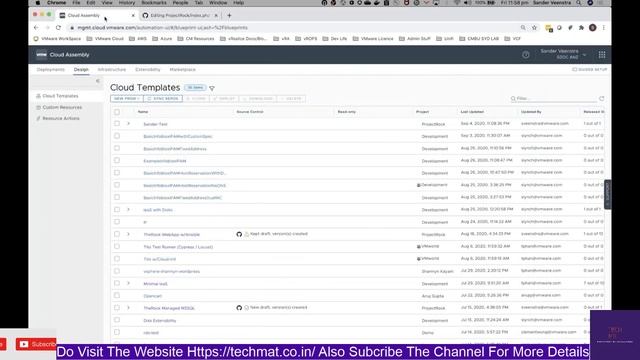Expand the WebApp GitHub-synced row chevron
Viewport: 640px width, 360px height.
point(128,234)
